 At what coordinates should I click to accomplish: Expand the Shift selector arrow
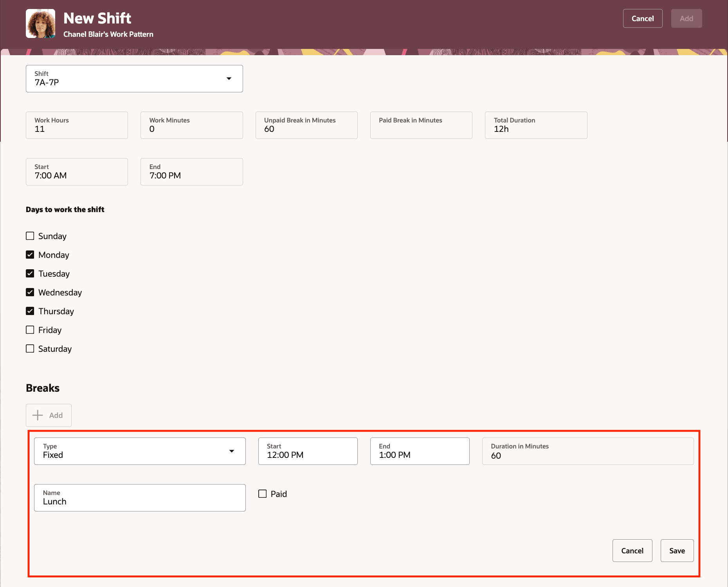(x=229, y=79)
